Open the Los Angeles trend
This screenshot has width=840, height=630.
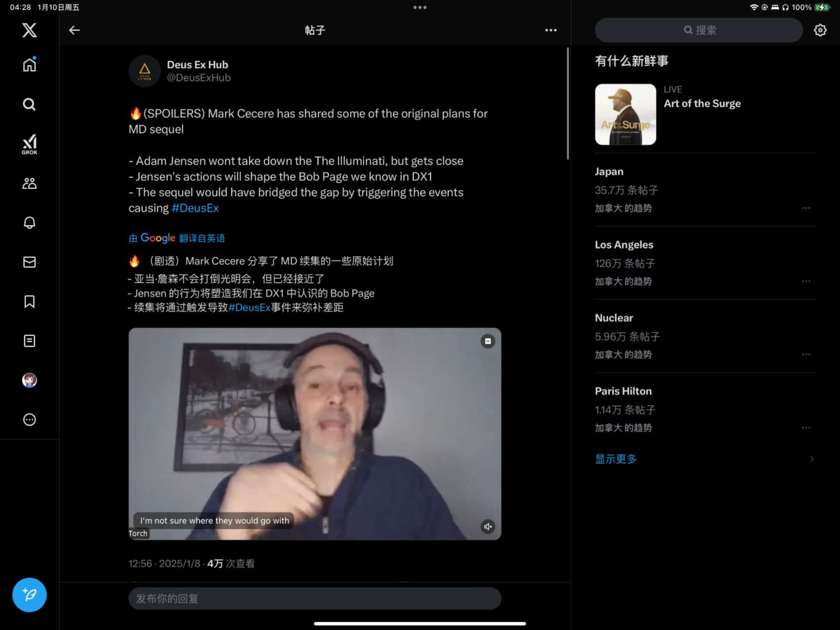click(705, 263)
